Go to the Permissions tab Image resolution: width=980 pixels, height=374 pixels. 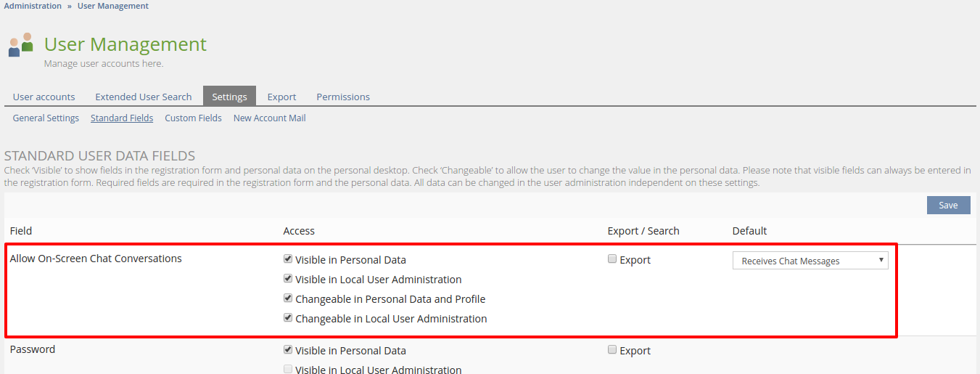[342, 97]
